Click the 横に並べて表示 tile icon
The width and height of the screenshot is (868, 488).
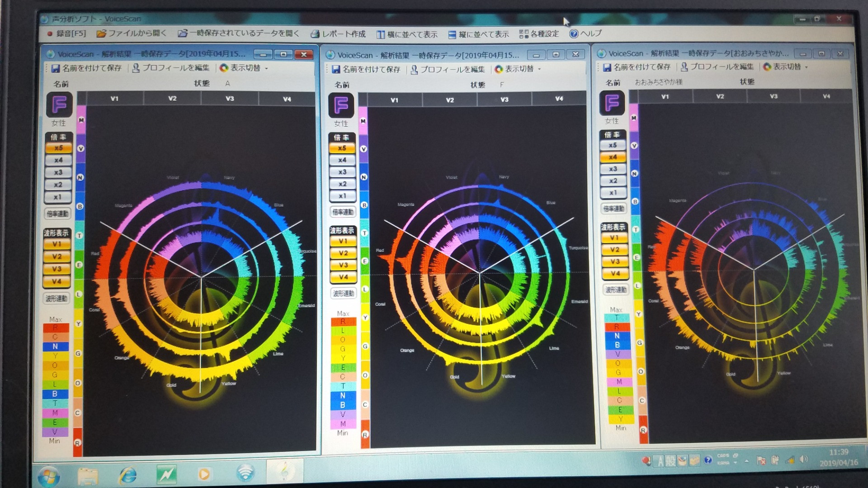click(381, 34)
